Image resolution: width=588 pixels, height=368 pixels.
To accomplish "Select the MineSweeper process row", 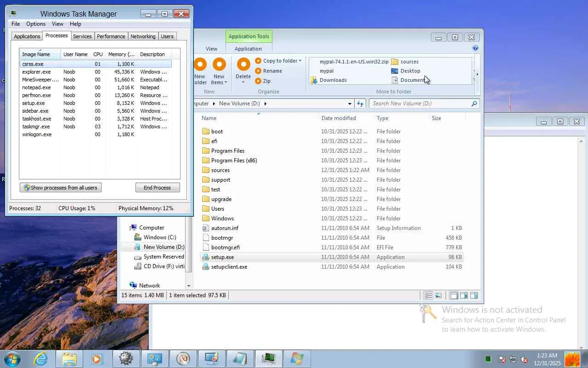I will [96, 80].
